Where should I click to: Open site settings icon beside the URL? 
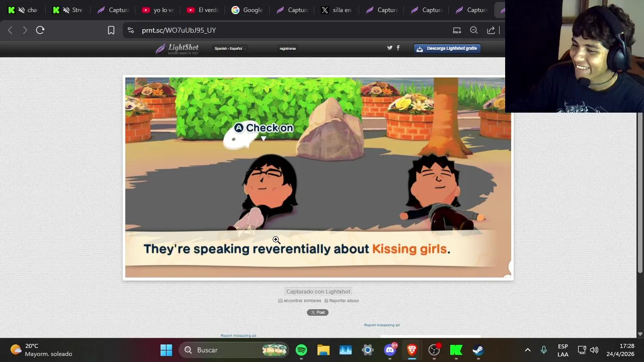(131, 30)
